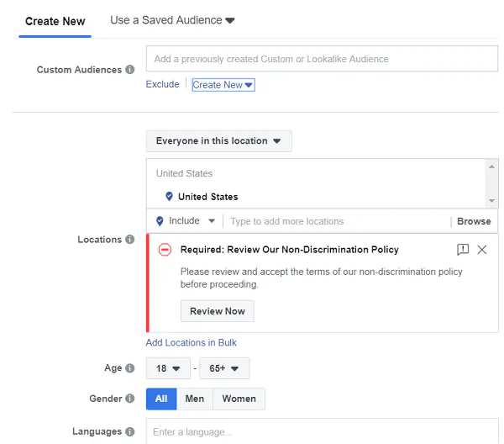Image resolution: width=504 pixels, height=444 pixels.
Task: Open the Everyone in this location dropdown
Action: click(218, 141)
